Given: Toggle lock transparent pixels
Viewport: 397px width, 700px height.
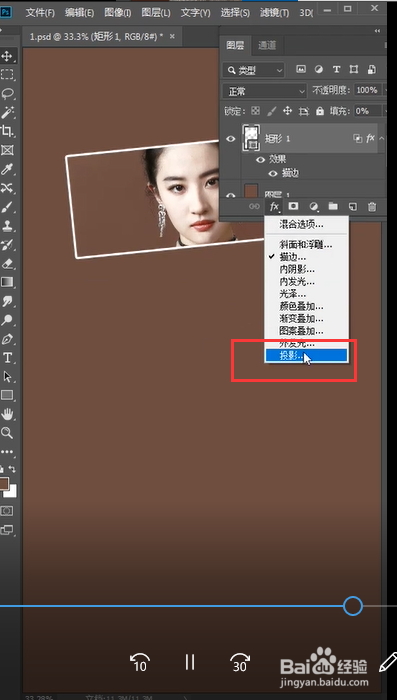Looking at the screenshot, I should tap(255, 111).
